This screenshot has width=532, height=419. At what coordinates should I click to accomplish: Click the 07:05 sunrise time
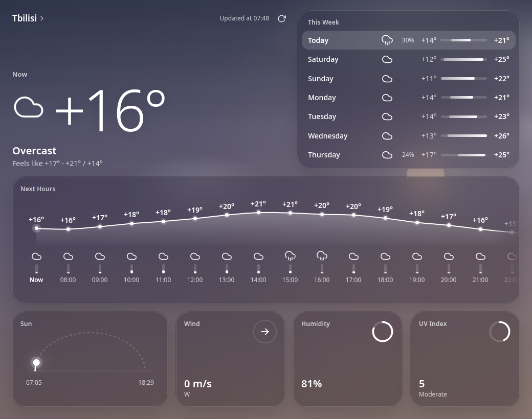(34, 383)
